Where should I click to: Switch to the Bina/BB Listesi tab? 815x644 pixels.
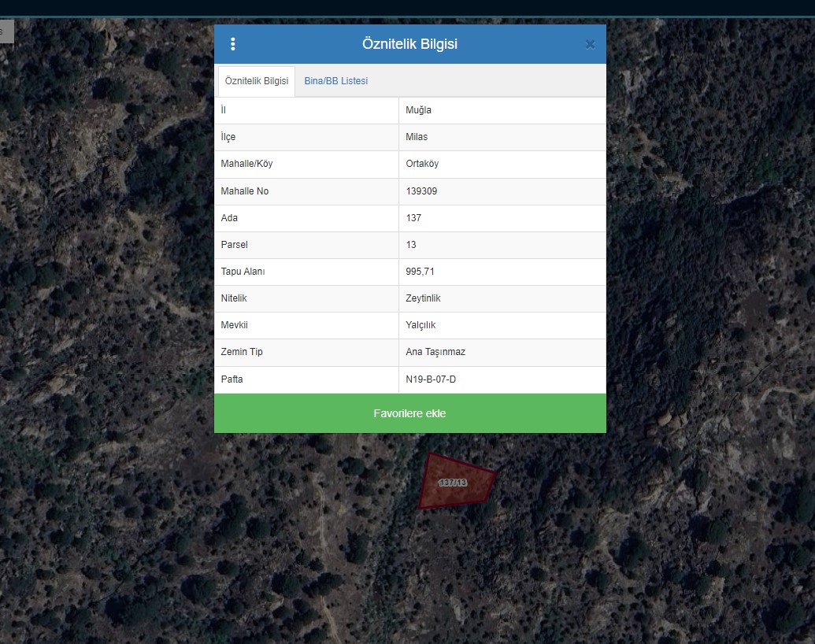pos(335,81)
